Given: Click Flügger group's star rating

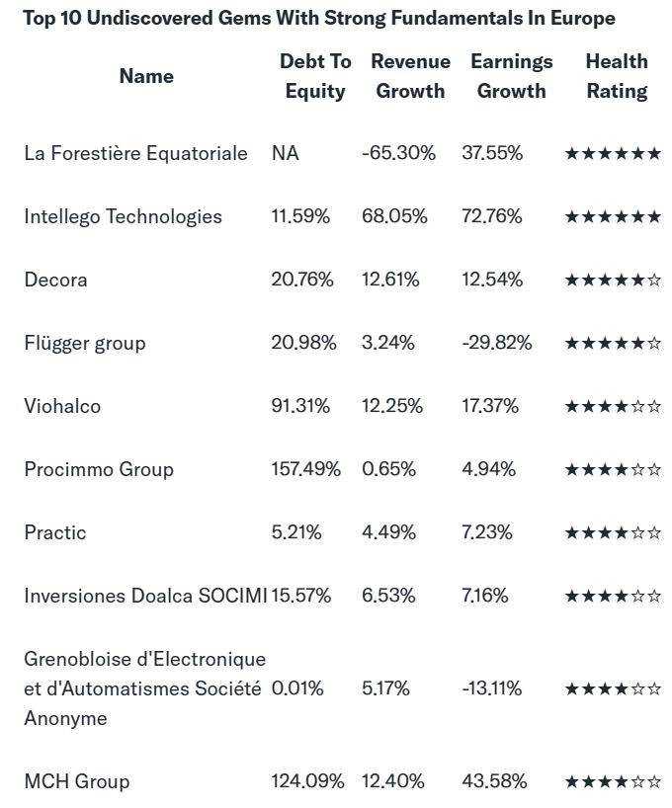Looking at the screenshot, I should 613,343.
